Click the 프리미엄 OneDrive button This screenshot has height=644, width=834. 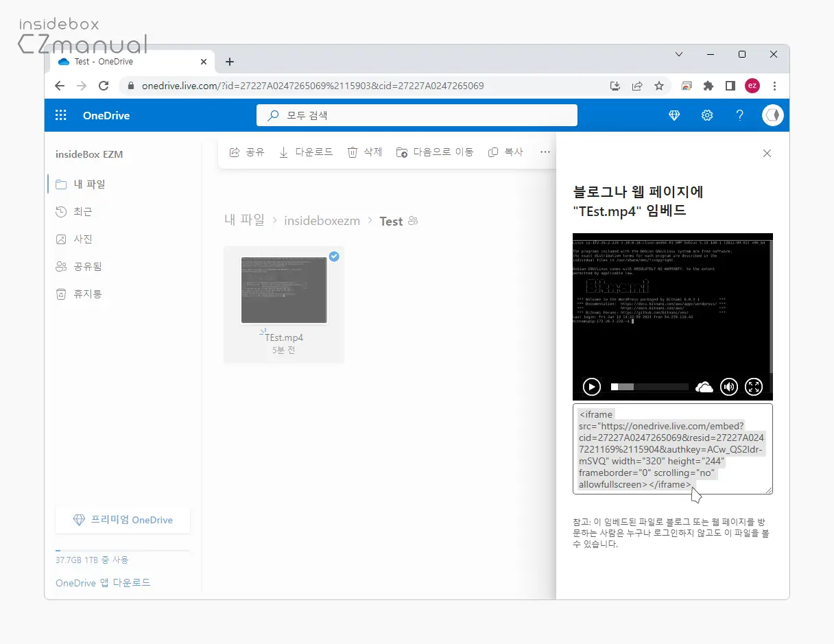tap(123, 520)
